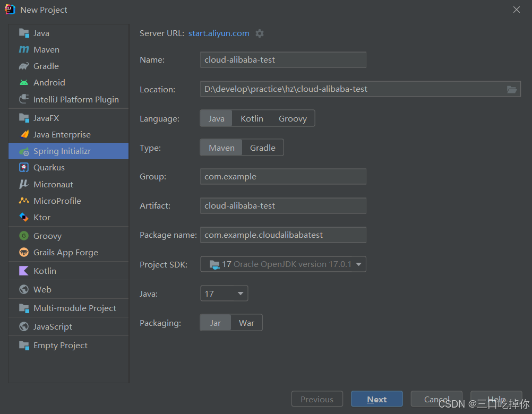The image size is (532, 414).
Task: Browse for location with folder icon
Action: pyautogui.click(x=512, y=89)
